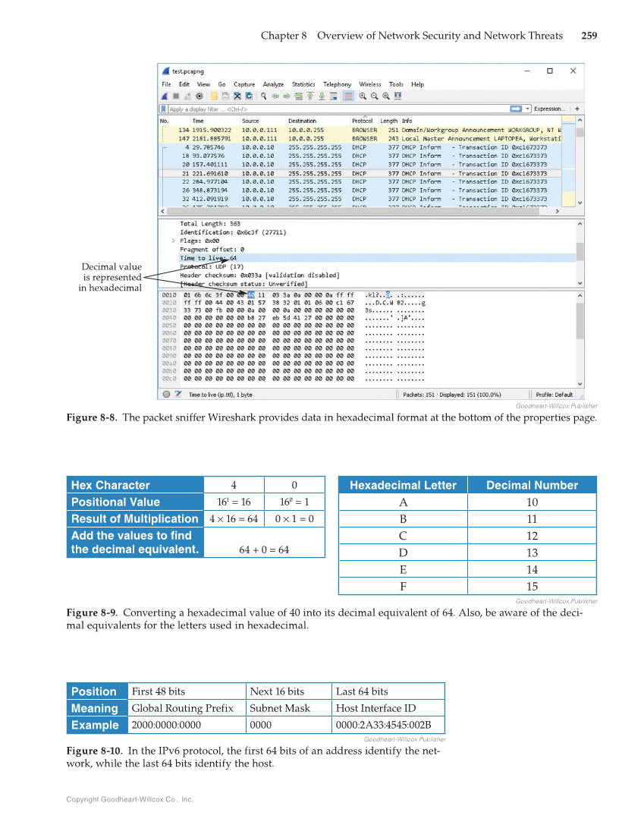Click the capture file properties icon in status bar
644x825 pixels.
tap(177, 395)
